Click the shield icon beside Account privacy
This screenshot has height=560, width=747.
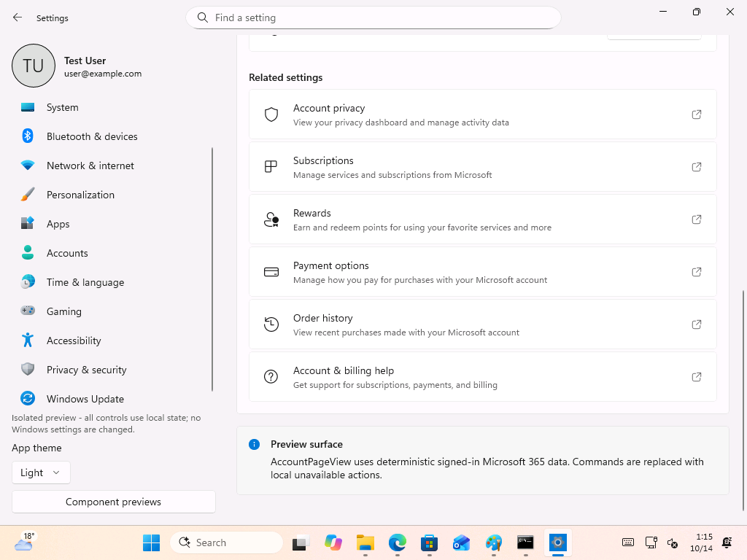pyautogui.click(x=271, y=114)
